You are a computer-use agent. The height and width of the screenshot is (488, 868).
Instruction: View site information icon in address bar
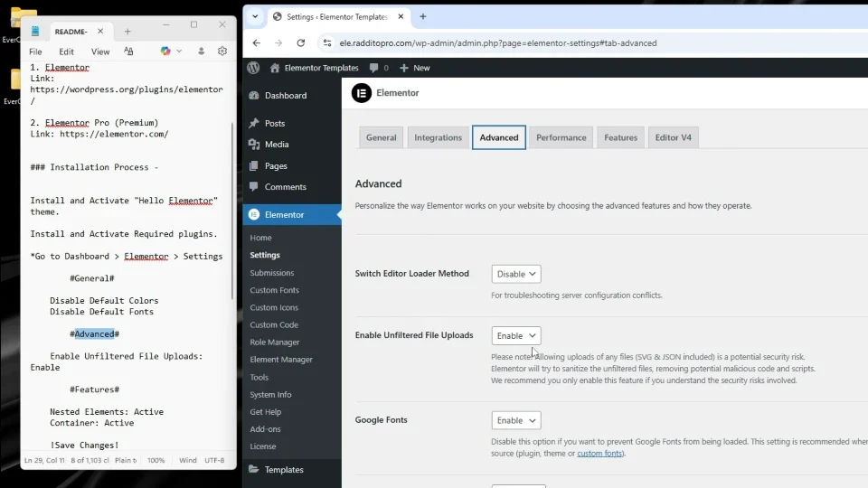coord(327,43)
